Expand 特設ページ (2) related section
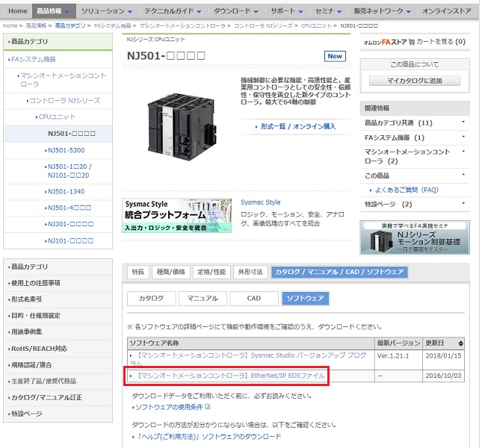The width and height of the screenshot is (482, 448). click(x=415, y=204)
